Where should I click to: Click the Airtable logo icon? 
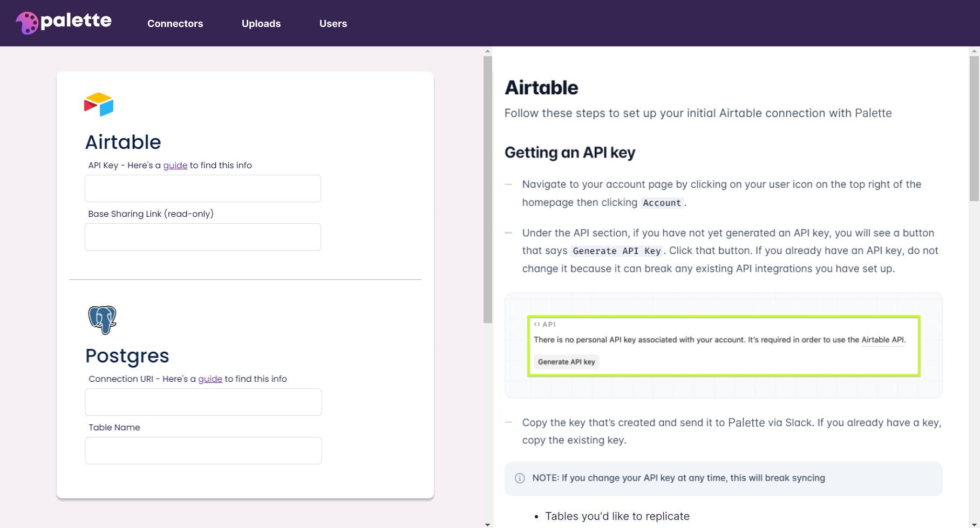click(99, 105)
